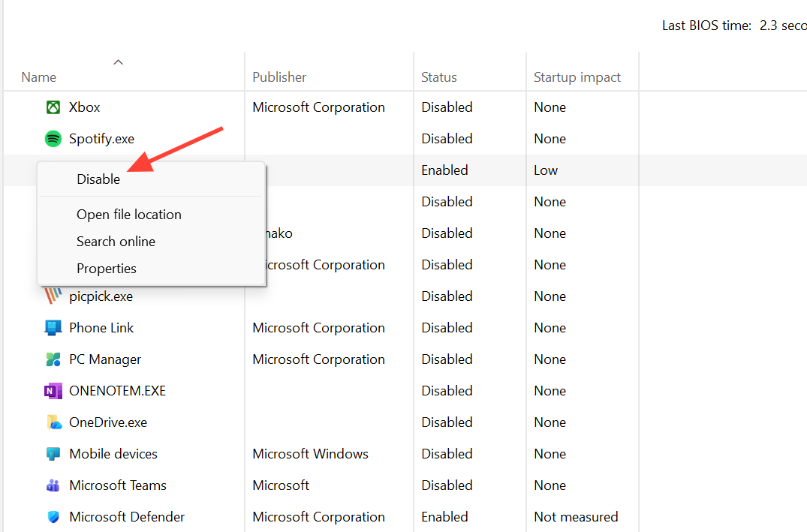Image resolution: width=807 pixels, height=532 pixels.
Task: Click the Microsoft Teams icon
Action: 53,485
